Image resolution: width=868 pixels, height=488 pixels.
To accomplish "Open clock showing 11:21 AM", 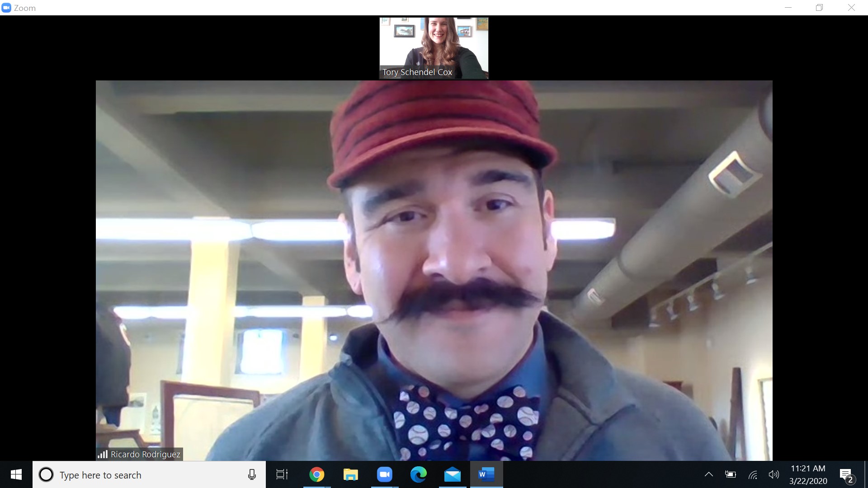I will [x=808, y=474].
